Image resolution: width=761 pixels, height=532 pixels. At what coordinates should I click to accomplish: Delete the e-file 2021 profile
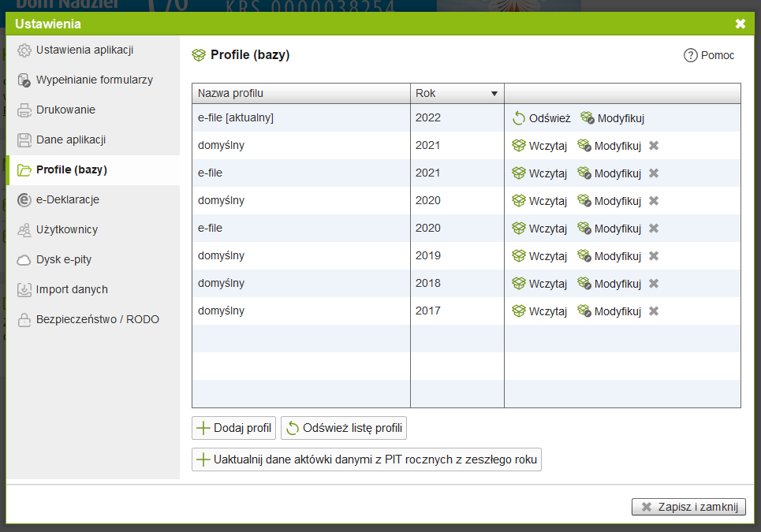click(653, 173)
